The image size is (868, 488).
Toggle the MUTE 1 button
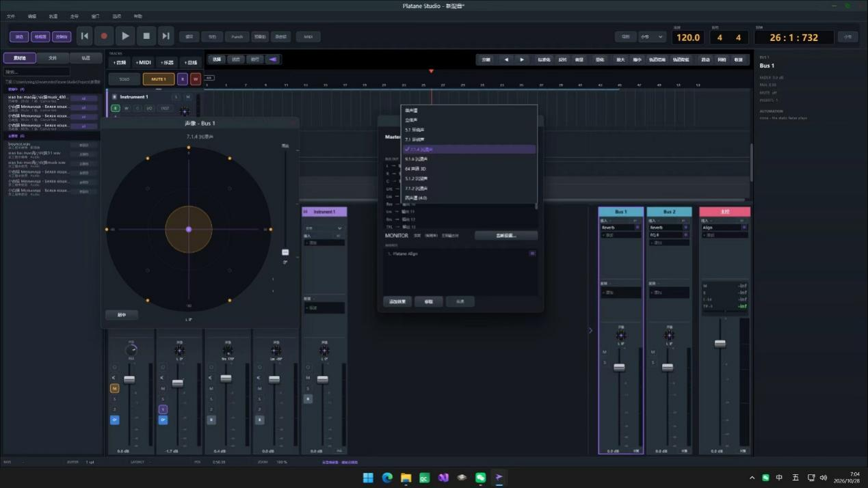point(159,79)
